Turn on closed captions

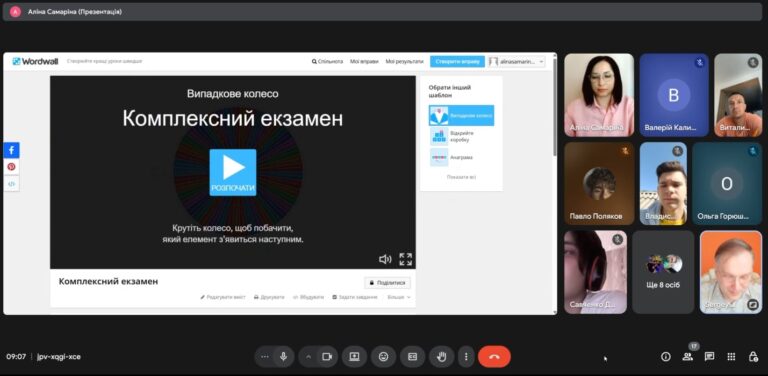(412, 357)
